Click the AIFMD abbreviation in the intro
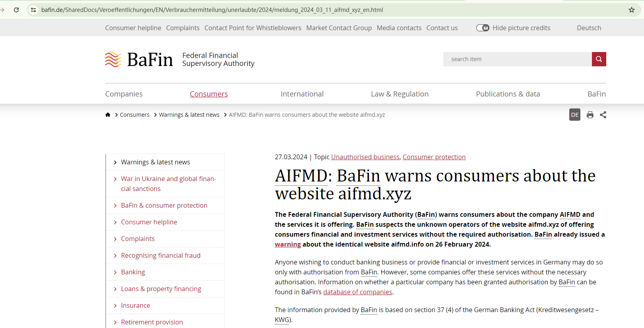 coord(570,214)
